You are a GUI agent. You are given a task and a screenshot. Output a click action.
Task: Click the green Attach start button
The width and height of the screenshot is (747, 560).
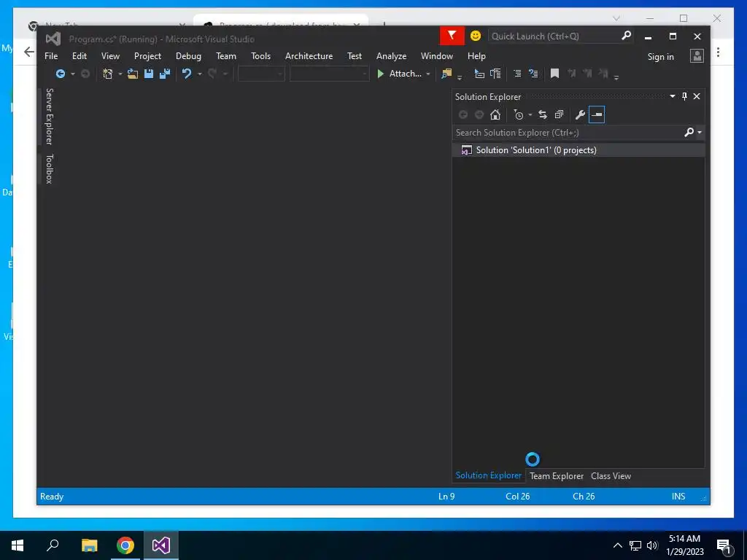(399, 74)
